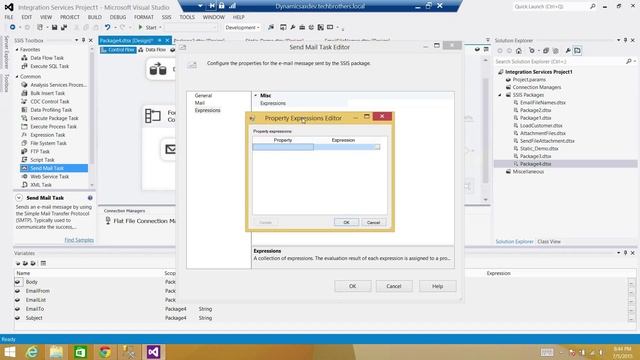Screen dimensions: 640x360
Task: Click OK in Send Mail Task Editor
Action: pos(353,286)
